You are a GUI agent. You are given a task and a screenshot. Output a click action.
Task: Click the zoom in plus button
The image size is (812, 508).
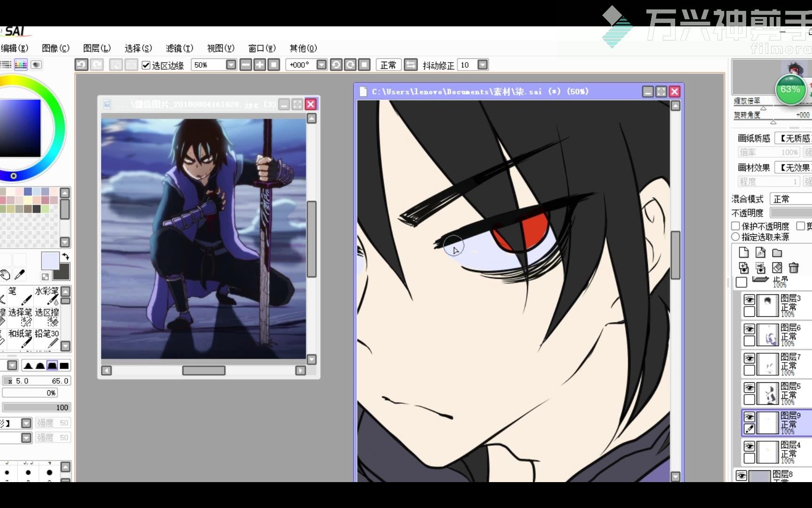260,65
